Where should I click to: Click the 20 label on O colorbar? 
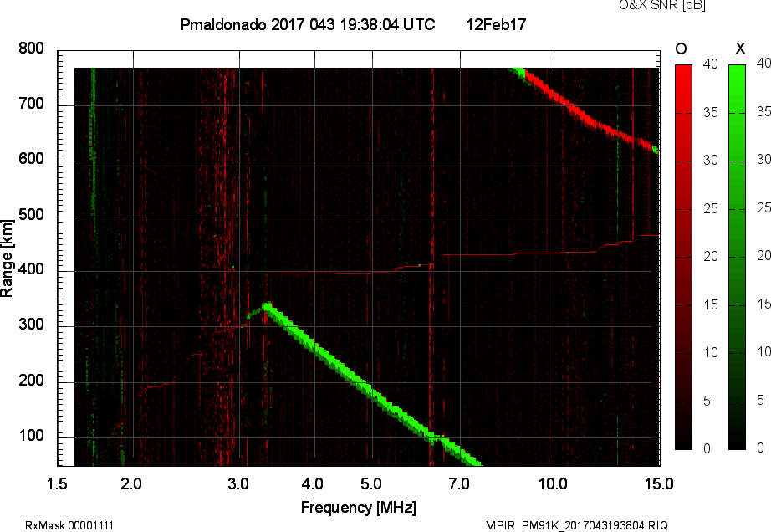711,256
